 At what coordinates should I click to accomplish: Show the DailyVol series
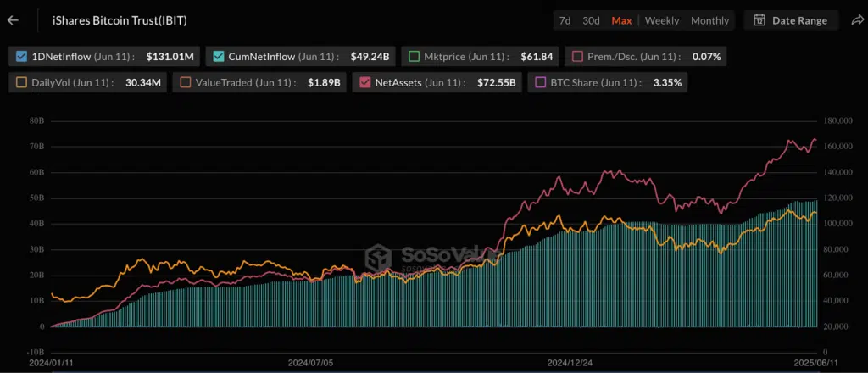(x=22, y=83)
